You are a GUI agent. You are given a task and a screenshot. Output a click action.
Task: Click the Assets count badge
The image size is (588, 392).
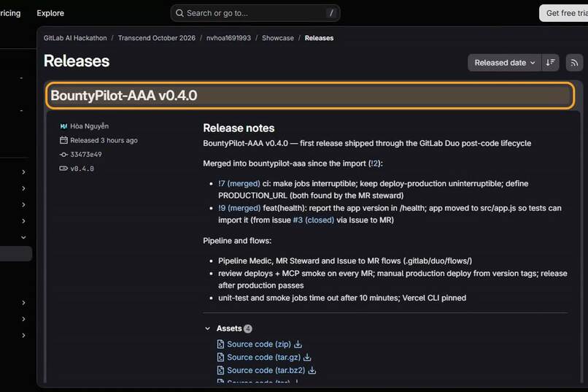tap(247, 328)
